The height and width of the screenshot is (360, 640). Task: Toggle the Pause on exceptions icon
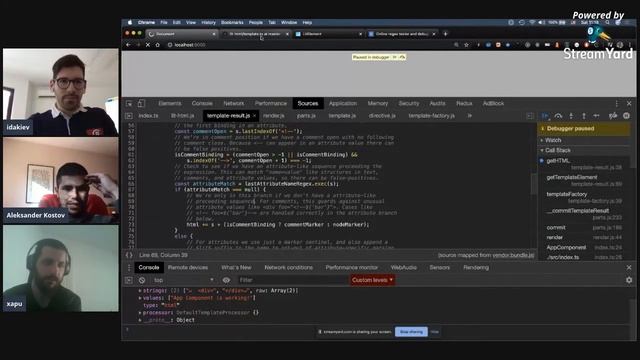click(626, 116)
